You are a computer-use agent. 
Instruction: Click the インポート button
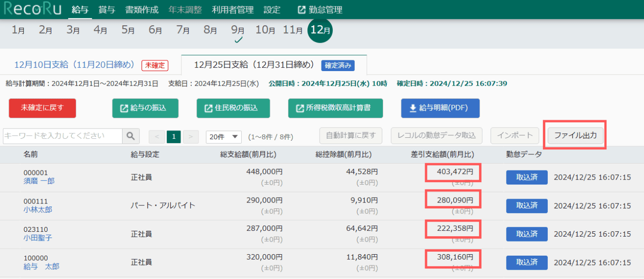[x=515, y=135]
